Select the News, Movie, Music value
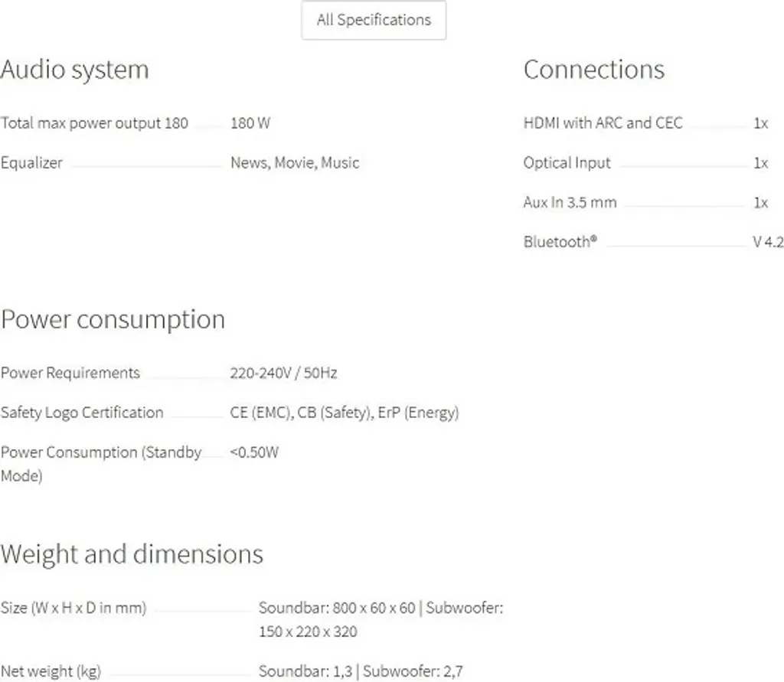784x682 pixels. (x=295, y=163)
